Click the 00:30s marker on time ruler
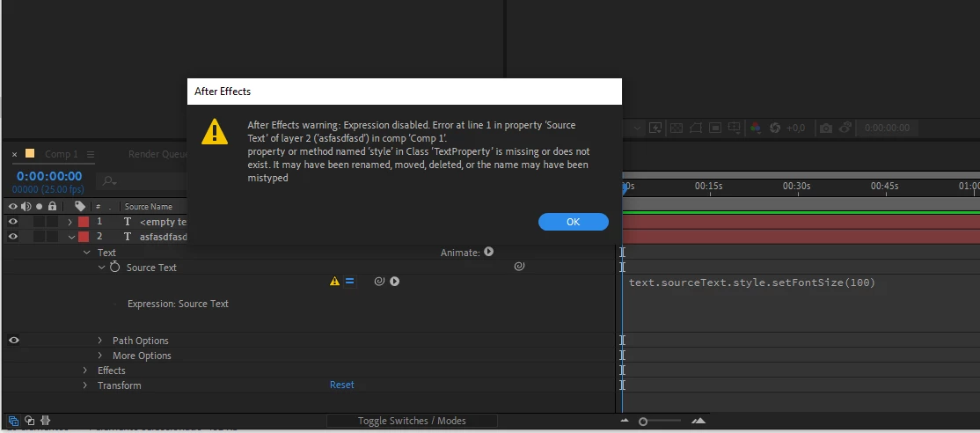The height and width of the screenshot is (433, 980). coord(797,187)
